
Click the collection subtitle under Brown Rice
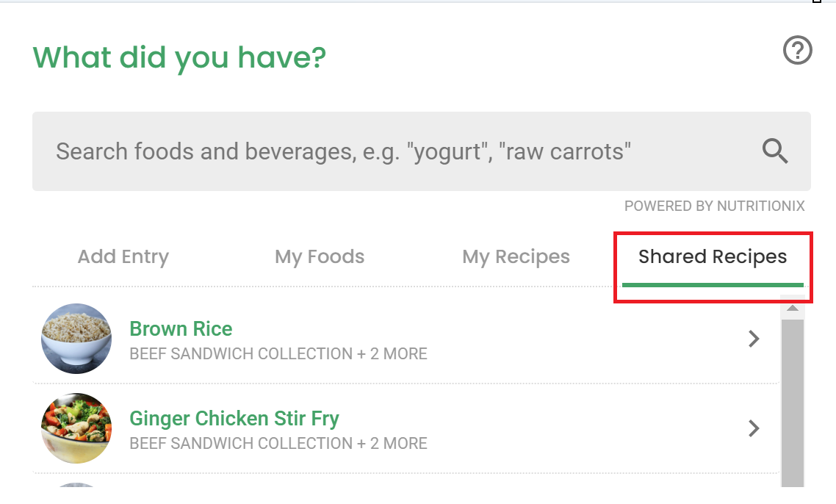click(x=278, y=353)
